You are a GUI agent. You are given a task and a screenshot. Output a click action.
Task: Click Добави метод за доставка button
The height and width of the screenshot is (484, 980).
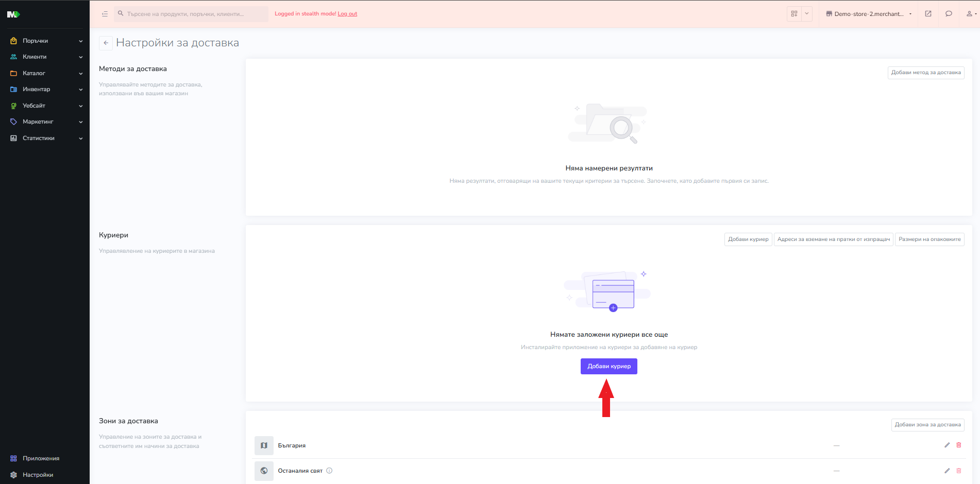[x=925, y=73]
